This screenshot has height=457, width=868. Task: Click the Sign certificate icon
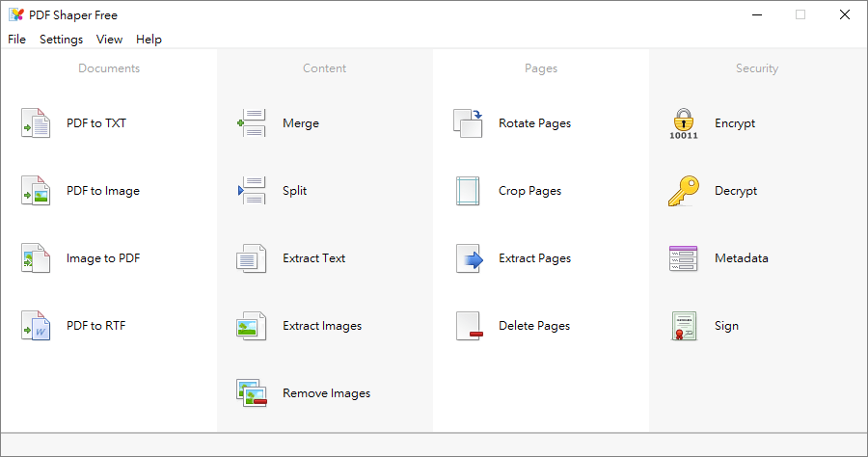click(x=684, y=326)
